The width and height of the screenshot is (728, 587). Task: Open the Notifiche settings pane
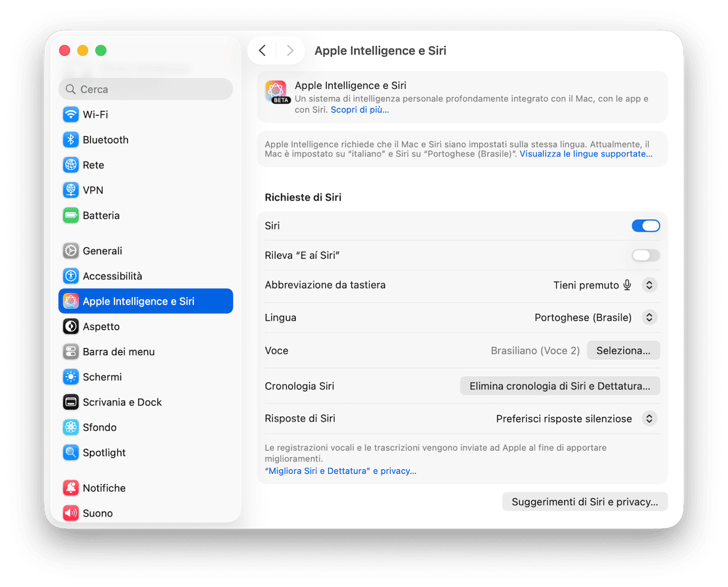145,488
